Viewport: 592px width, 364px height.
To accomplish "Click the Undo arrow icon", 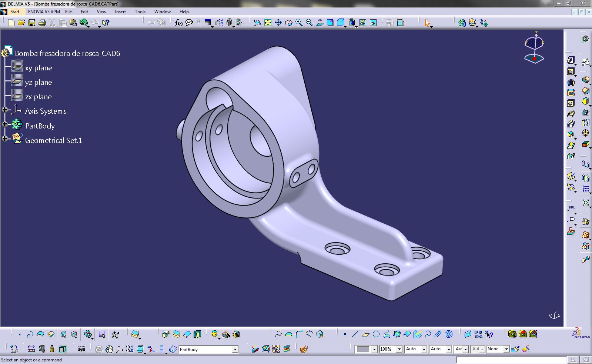I will pos(84,23).
